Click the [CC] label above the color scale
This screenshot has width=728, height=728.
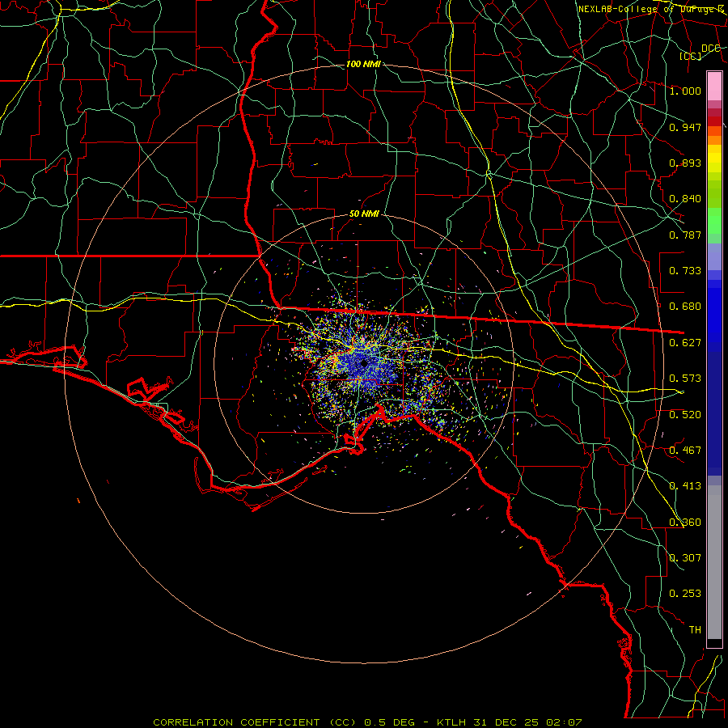point(691,56)
